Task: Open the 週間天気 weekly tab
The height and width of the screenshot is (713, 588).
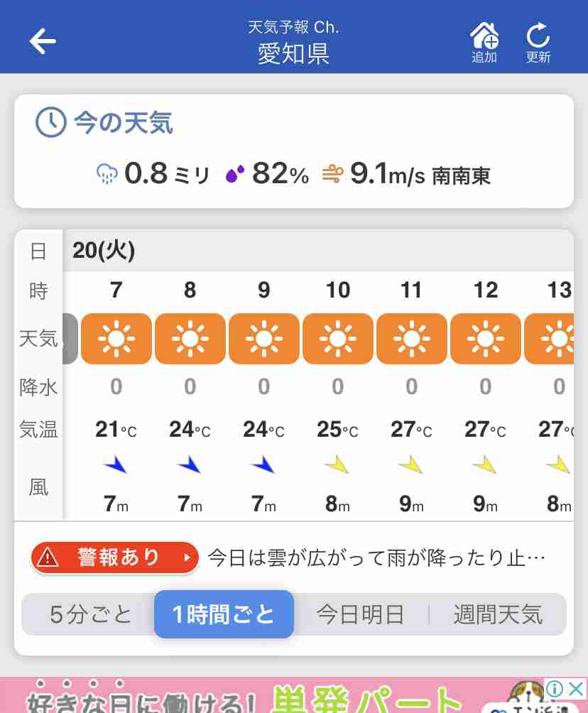Action: 498,614
